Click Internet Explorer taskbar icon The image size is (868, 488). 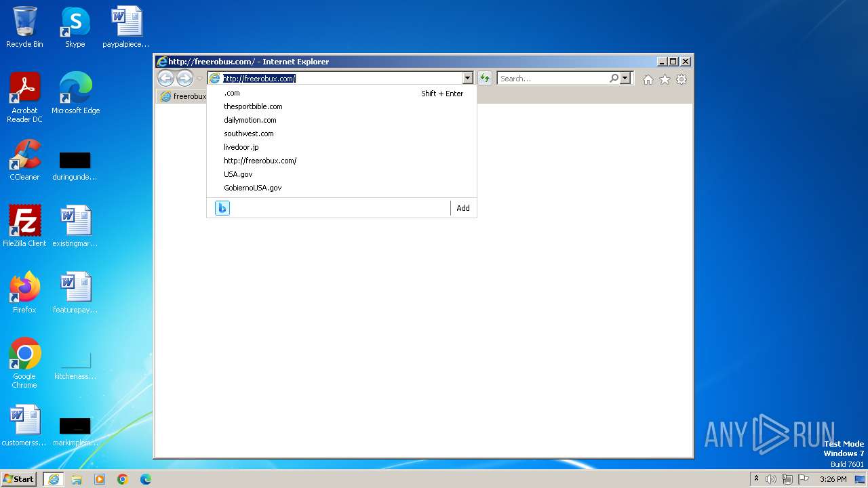click(54, 479)
